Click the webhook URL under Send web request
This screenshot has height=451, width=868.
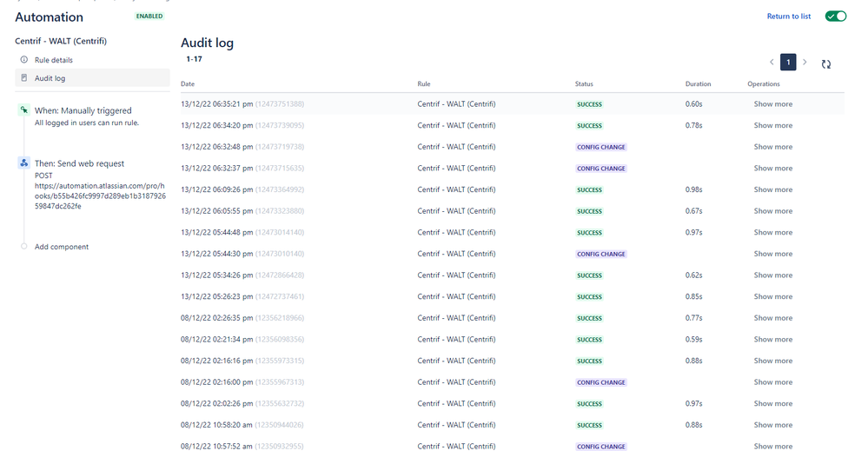[x=100, y=196]
